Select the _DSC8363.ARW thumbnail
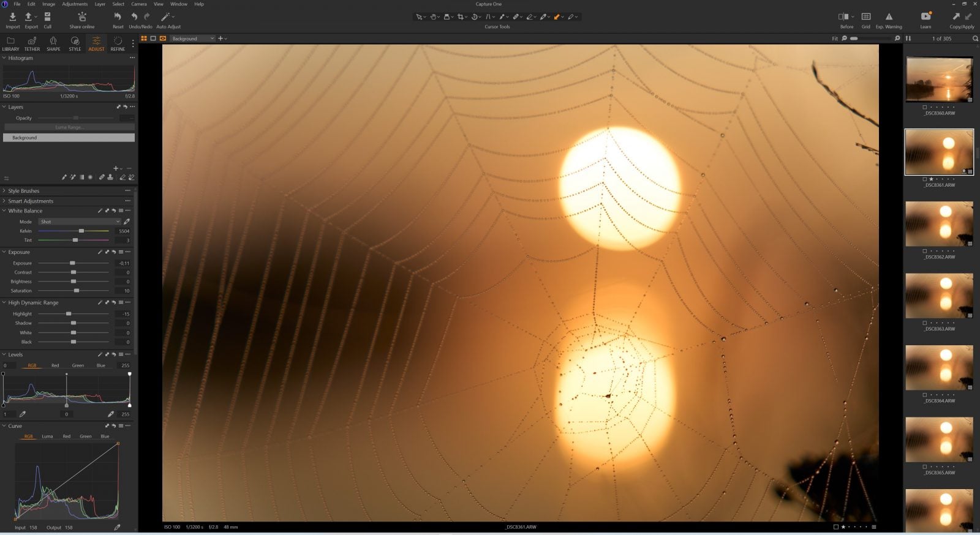This screenshot has width=980, height=535. tap(939, 296)
